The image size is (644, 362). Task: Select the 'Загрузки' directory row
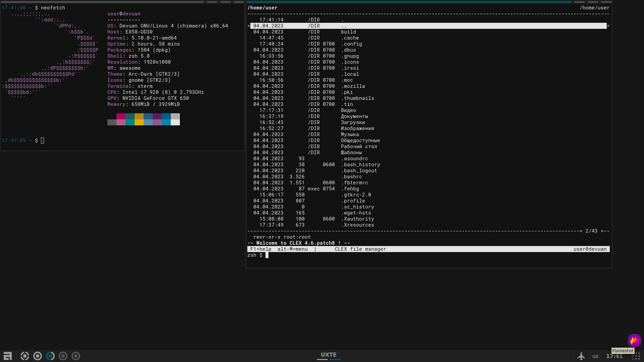[x=429, y=122]
